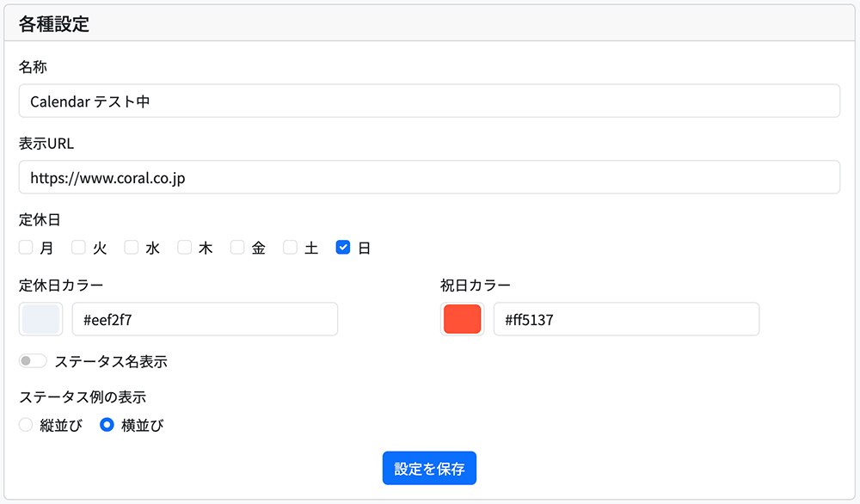
Task: Choose the 横並び radio option
Action: pyautogui.click(x=107, y=425)
